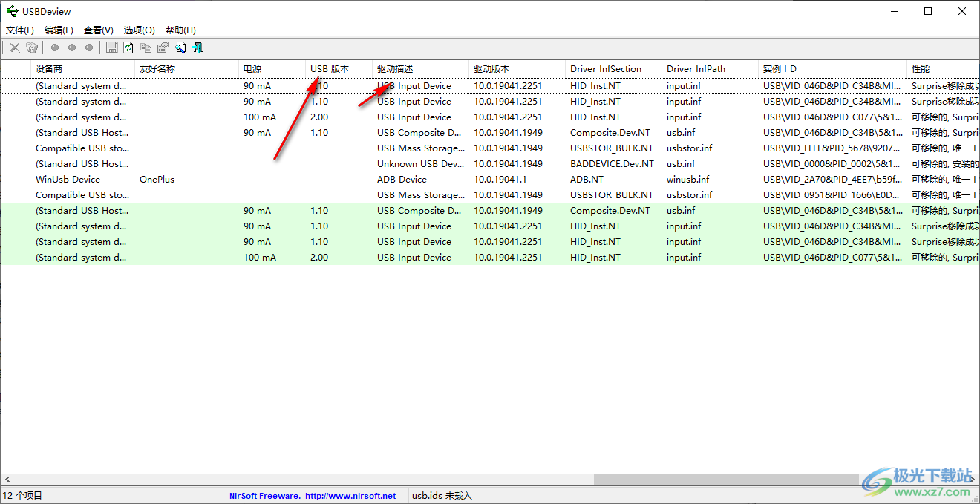This screenshot has height=504, width=980.
Task: Click the horizontal scrollbar left arrow
Action: [x=7, y=480]
